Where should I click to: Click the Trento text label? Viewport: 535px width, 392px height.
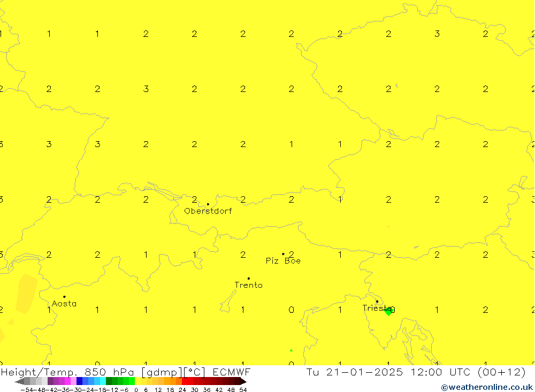[249, 285]
